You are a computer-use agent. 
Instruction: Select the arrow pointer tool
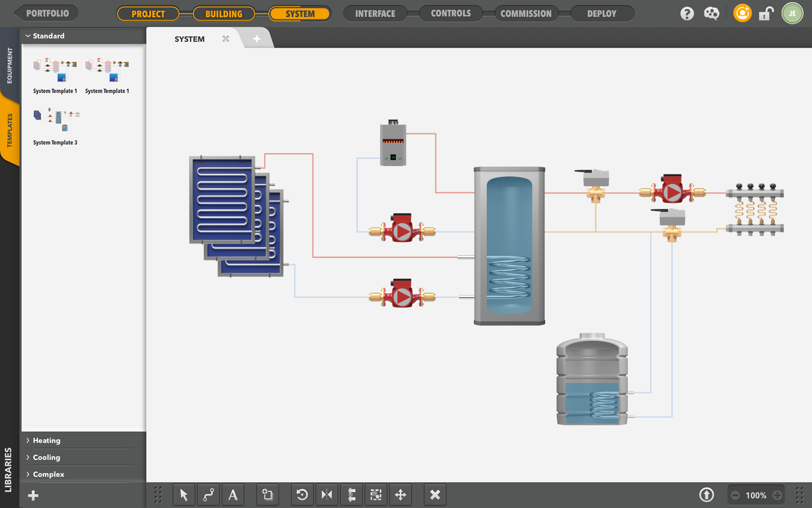(184, 495)
